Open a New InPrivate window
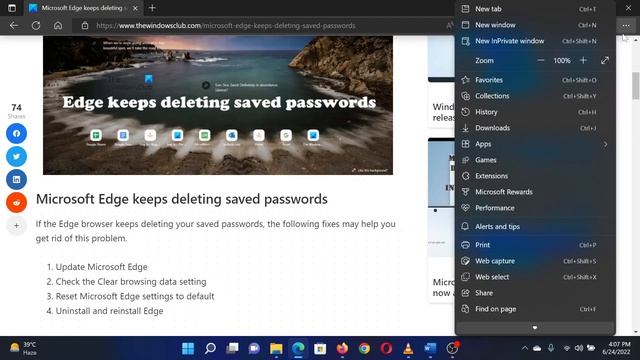The width and height of the screenshot is (640, 360). [535, 41]
